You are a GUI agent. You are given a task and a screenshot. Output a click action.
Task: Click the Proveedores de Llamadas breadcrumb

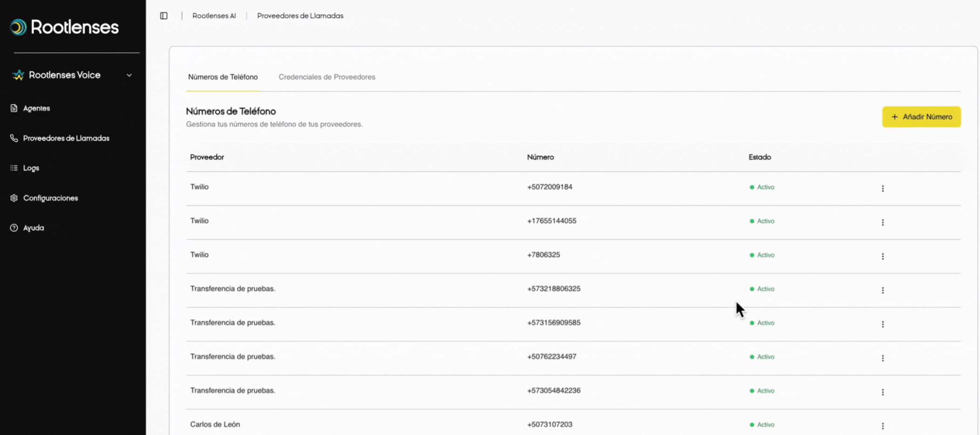(x=300, y=16)
